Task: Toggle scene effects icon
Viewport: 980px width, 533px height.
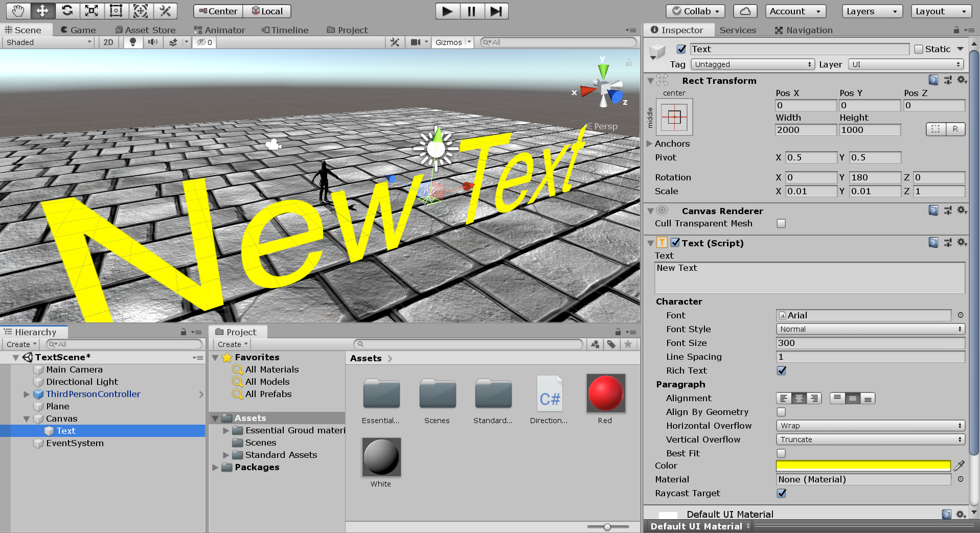Action: tap(173, 42)
